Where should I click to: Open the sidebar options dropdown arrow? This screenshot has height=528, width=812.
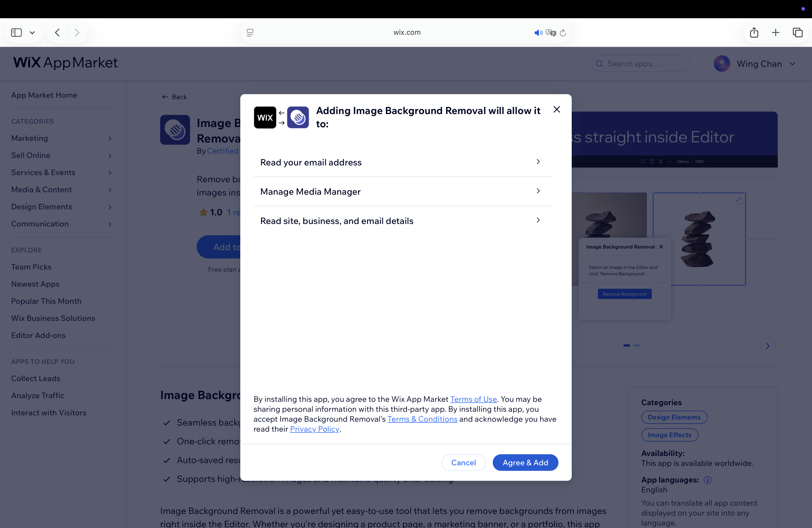pos(32,33)
